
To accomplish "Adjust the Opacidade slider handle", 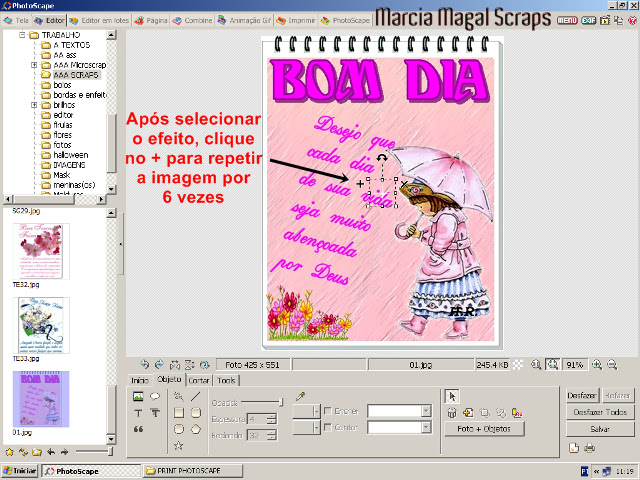I will click(x=281, y=402).
